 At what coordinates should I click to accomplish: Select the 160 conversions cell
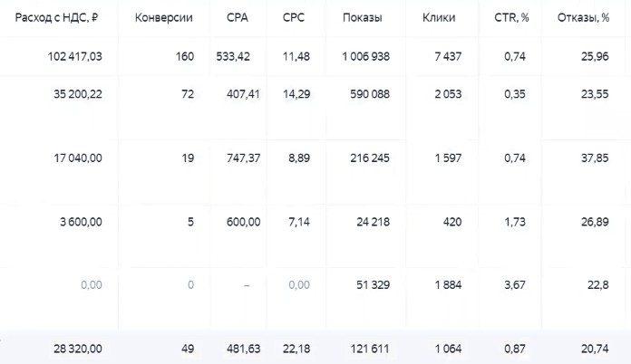click(185, 56)
